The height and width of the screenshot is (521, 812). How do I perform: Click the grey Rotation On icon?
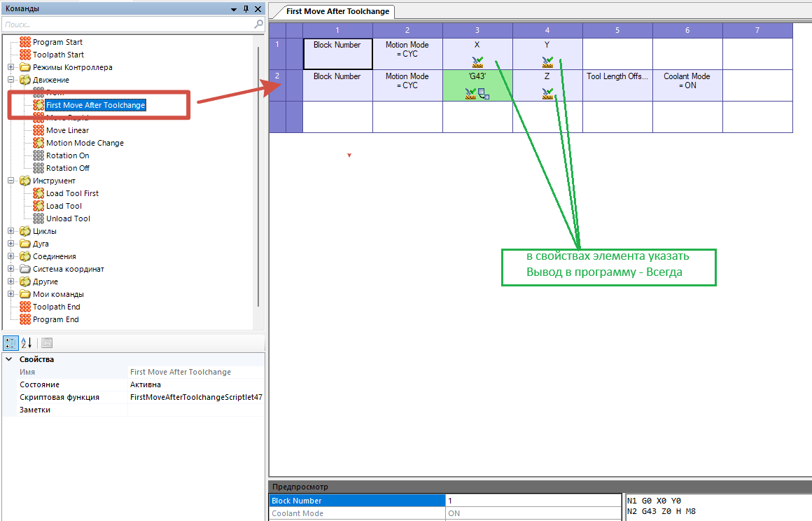(x=38, y=155)
